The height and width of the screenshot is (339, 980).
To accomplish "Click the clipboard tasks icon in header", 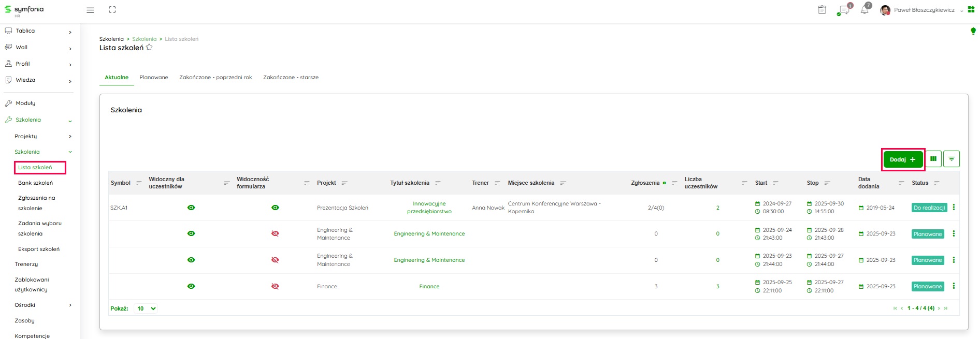I will coord(822,10).
